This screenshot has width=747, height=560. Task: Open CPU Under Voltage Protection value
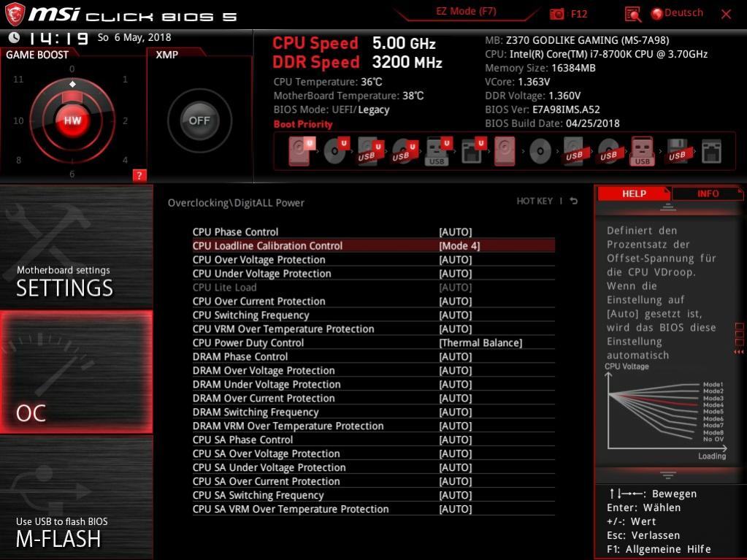(456, 273)
